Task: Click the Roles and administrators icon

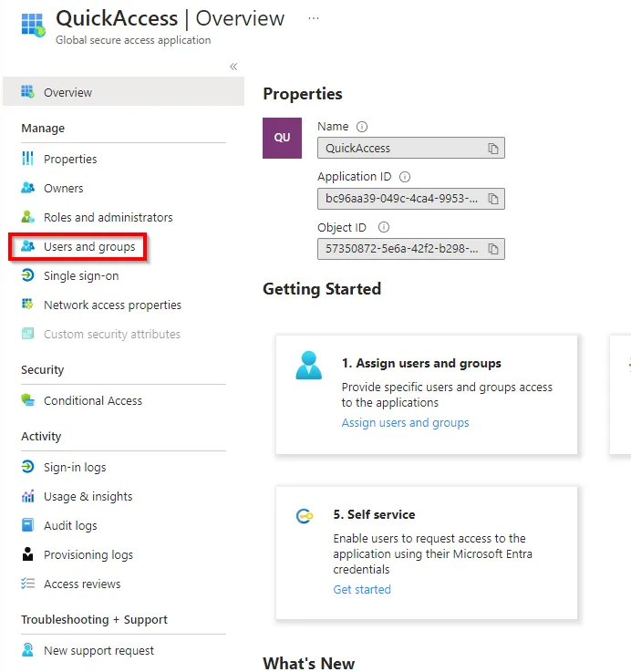Action: coord(28,217)
